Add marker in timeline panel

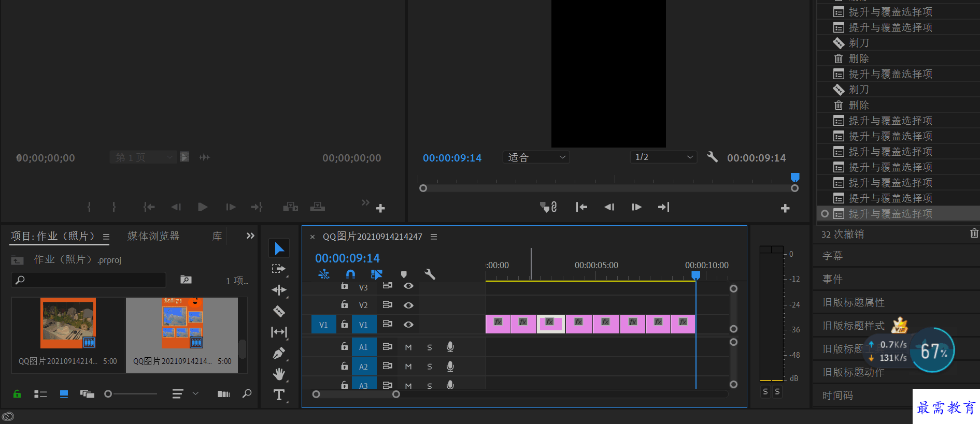coord(404,274)
